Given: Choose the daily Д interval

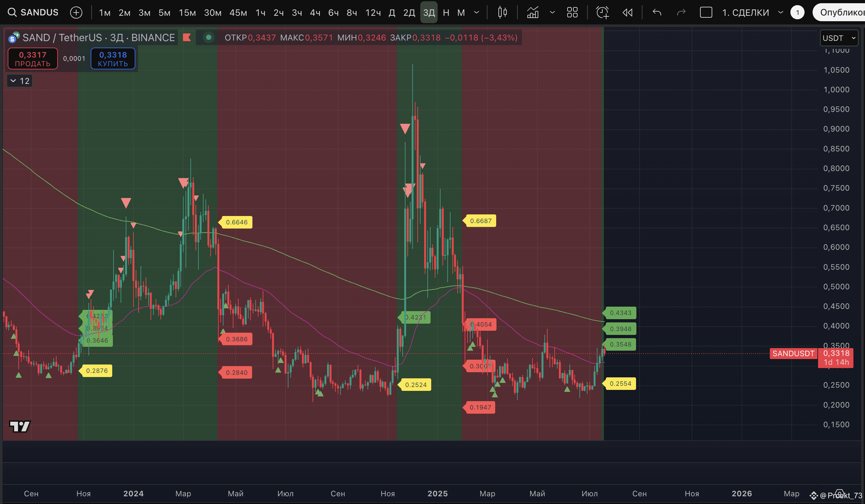Looking at the screenshot, I should pos(392,13).
